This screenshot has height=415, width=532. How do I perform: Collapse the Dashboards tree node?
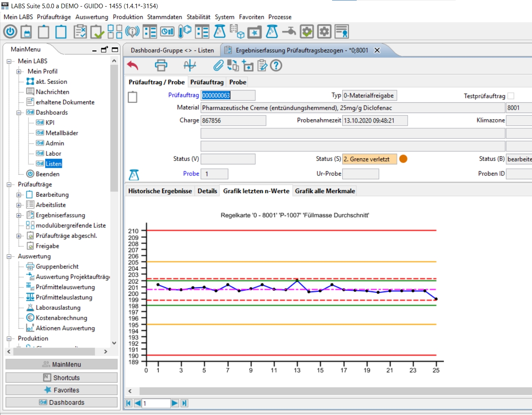[19, 113]
